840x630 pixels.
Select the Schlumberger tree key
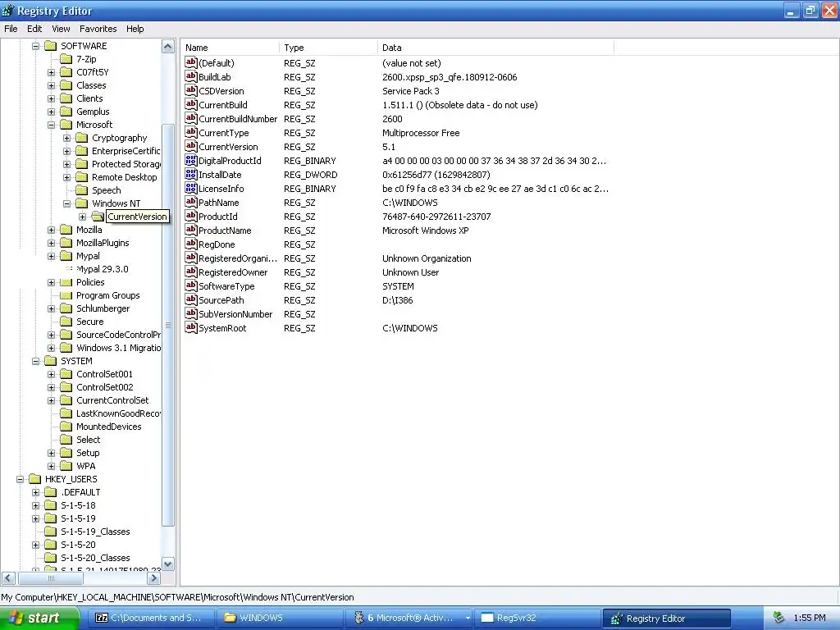(103, 308)
